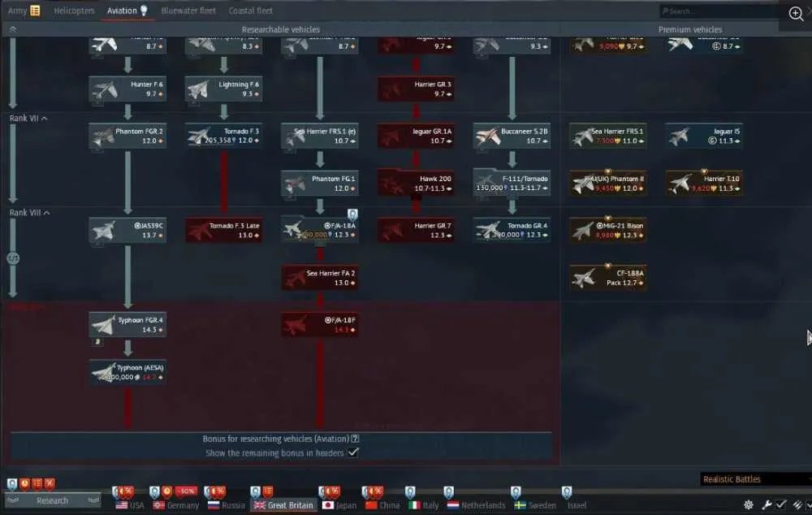The width and height of the screenshot is (812, 515).
Task: Click the F/A-18F vehicle card
Action: 319,325
